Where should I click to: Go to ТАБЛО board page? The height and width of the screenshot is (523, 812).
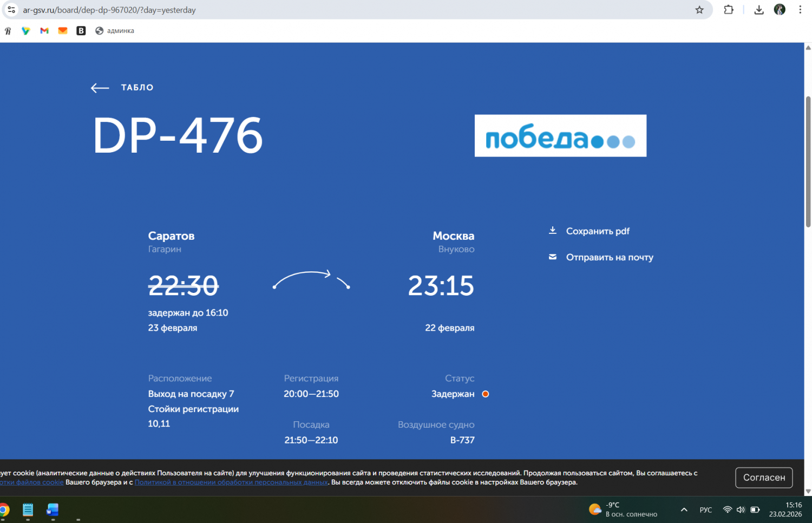tap(137, 88)
